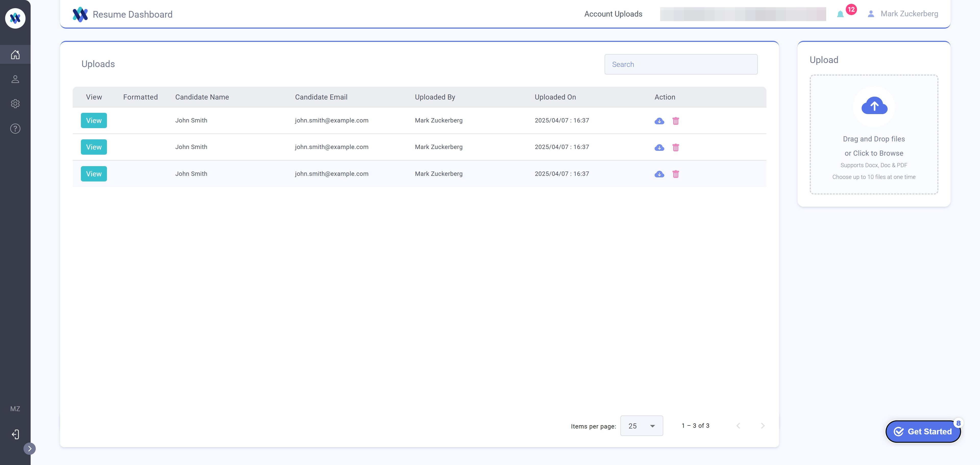The width and height of the screenshot is (980, 465).
Task: Open settings gear in sidebar
Action: point(15,104)
